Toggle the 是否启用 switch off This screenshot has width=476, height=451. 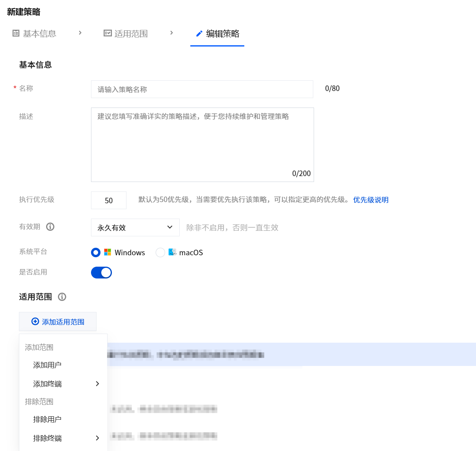point(101,273)
